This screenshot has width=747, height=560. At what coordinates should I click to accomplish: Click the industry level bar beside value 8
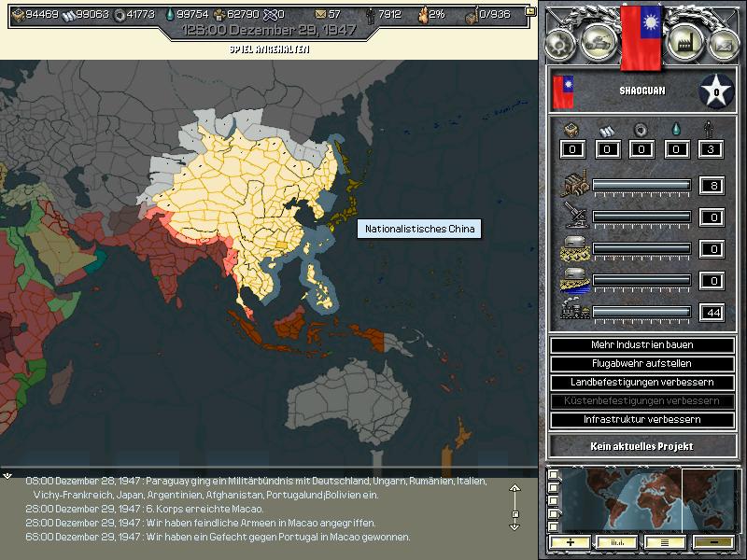coord(641,185)
